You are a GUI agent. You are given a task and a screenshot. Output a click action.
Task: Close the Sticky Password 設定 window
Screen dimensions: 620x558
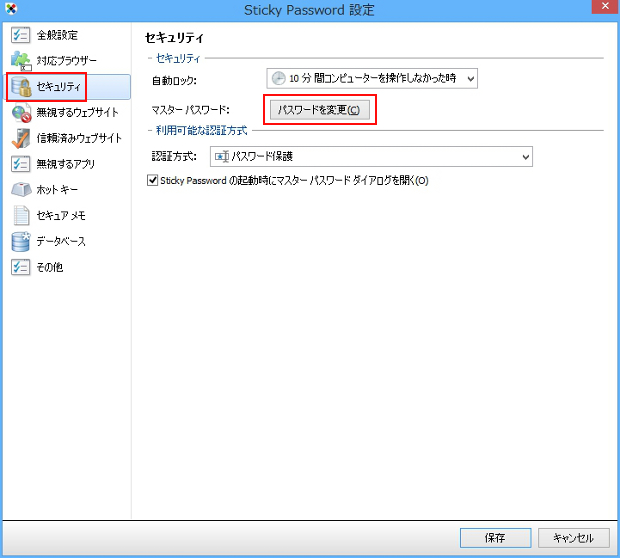click(605, 7)
